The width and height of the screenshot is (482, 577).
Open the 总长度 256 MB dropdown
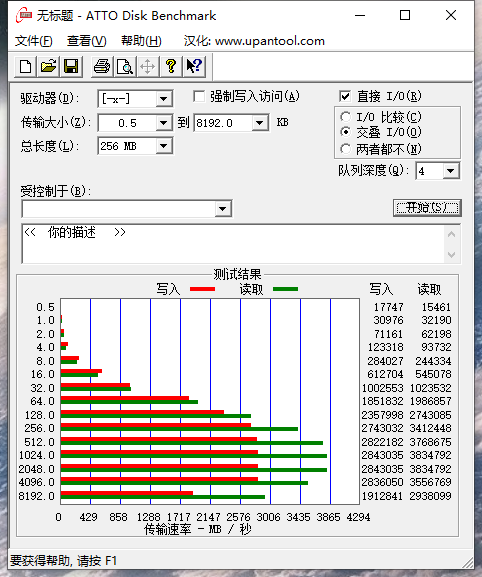pos(163,146)
